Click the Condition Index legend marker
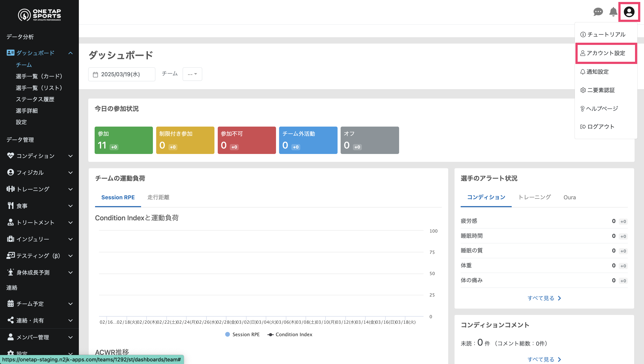644x364 pixels. (x=271, y=334)
